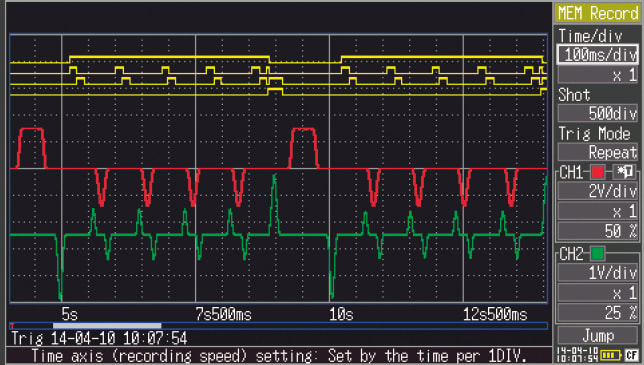644x365 pixels.
Task: Adjust the CH1 50 % position field
Action: [x=598, y=231]
